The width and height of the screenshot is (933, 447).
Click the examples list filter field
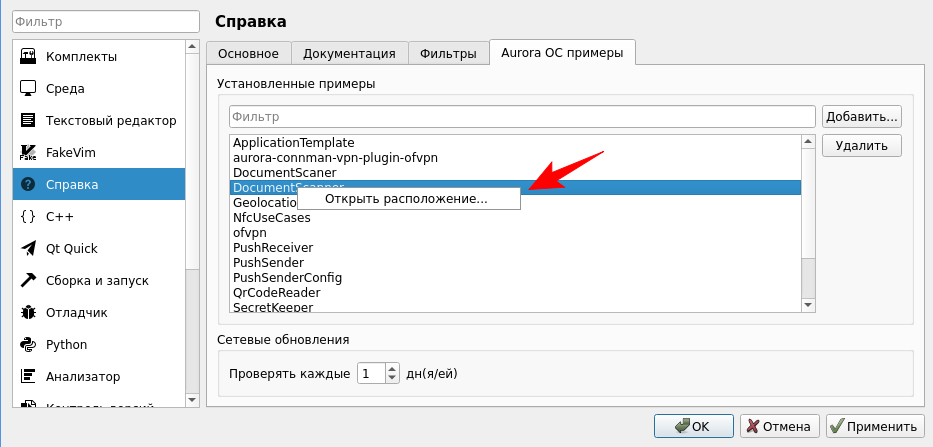click(522, 117)
